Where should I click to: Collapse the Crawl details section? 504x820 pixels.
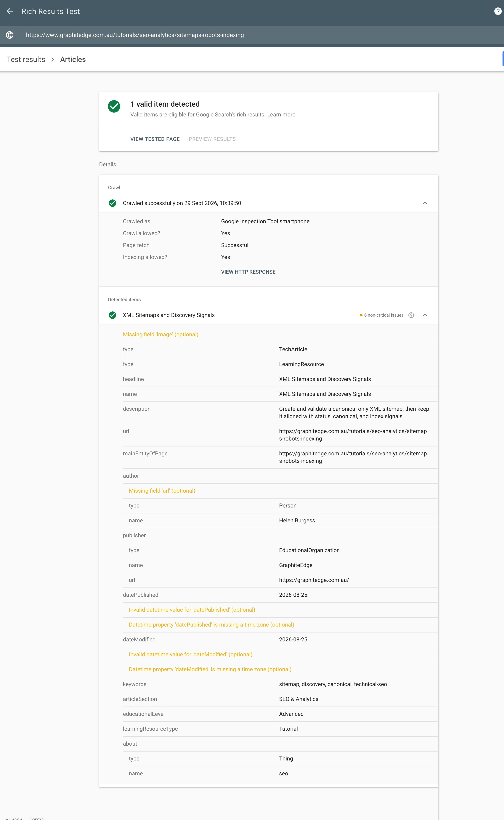(x=425, y=203)
